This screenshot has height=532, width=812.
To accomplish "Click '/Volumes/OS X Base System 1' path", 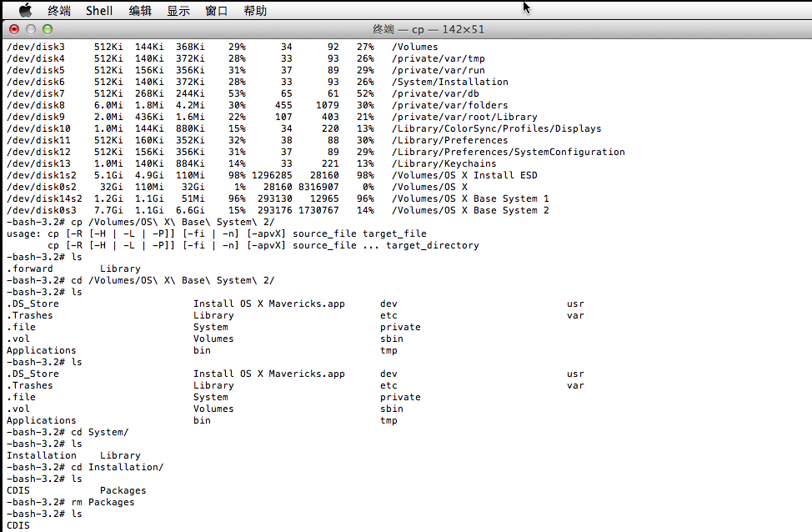I will [x=470, y=198].
